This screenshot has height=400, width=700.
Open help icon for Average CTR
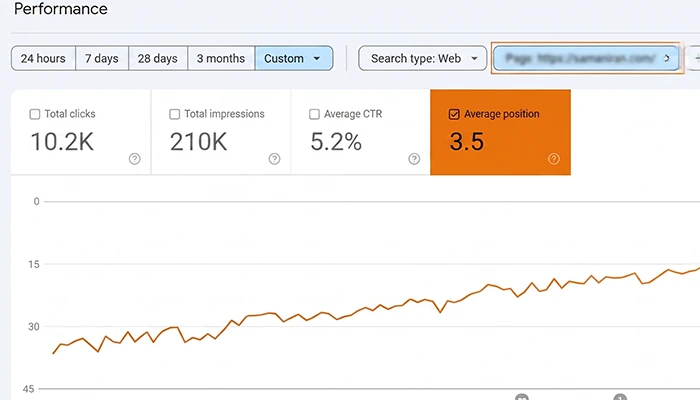point(414,159)
